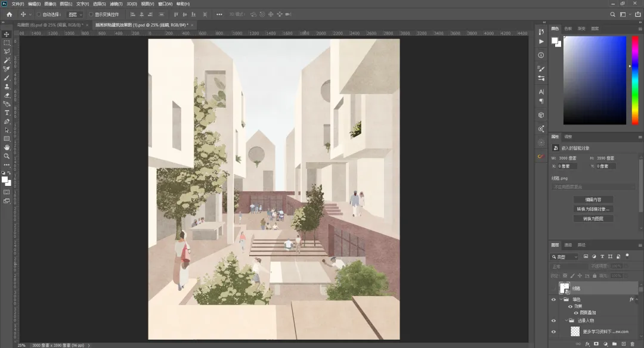The width and height of the screenshot is (644, 348).
Task: Select the Move tool in the toolbar
Action: point(7,35)
